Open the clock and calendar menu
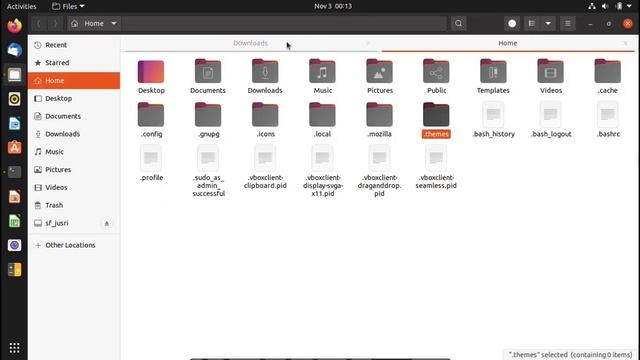The width and height of the screenshot is (640, 360). [333, 6]
